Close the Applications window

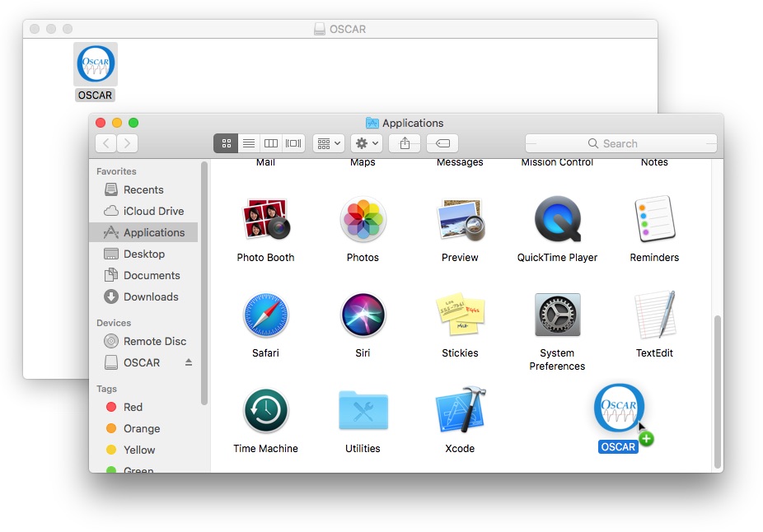click(x=101, y=123)
